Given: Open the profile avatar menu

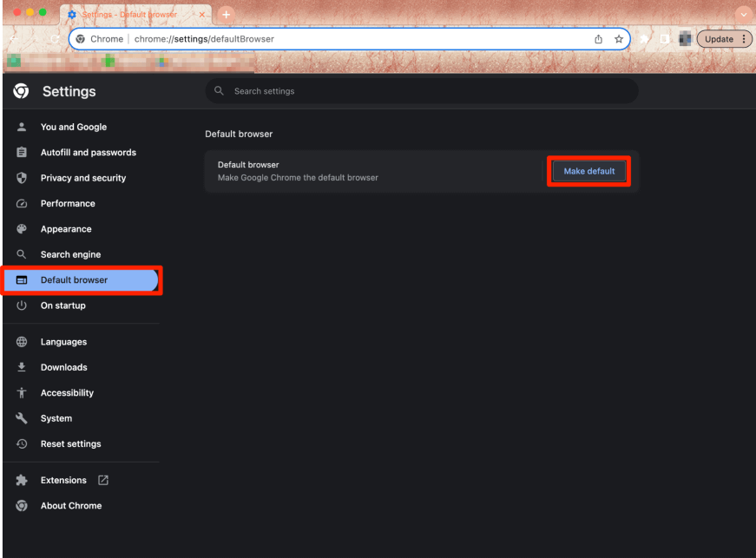Looking at the screenshot, I should tap(685, 39).
